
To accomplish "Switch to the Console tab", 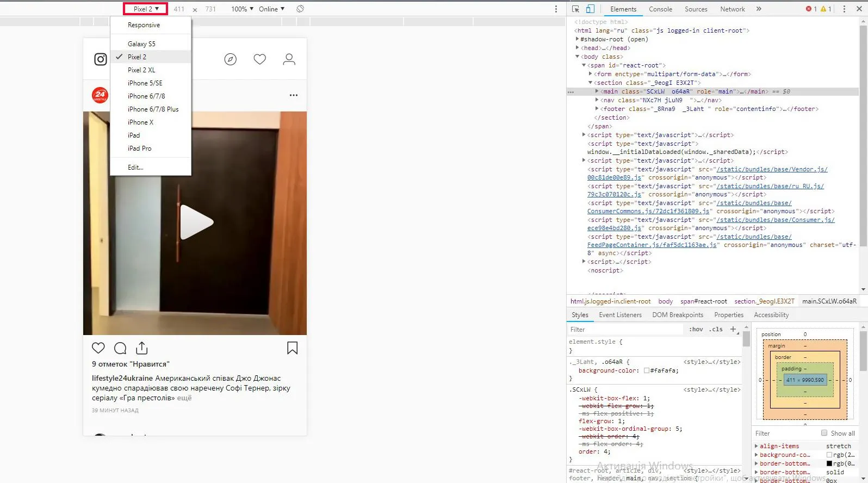I will 660,9.
